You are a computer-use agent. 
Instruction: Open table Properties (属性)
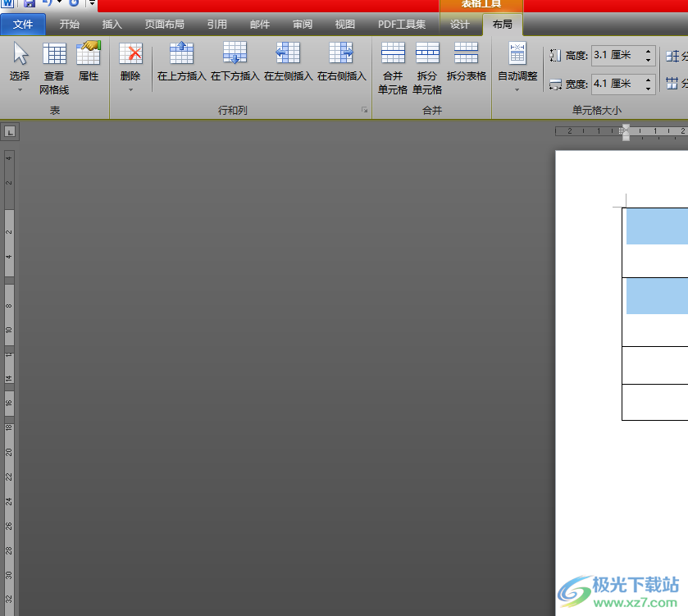(x=89, y=62)
